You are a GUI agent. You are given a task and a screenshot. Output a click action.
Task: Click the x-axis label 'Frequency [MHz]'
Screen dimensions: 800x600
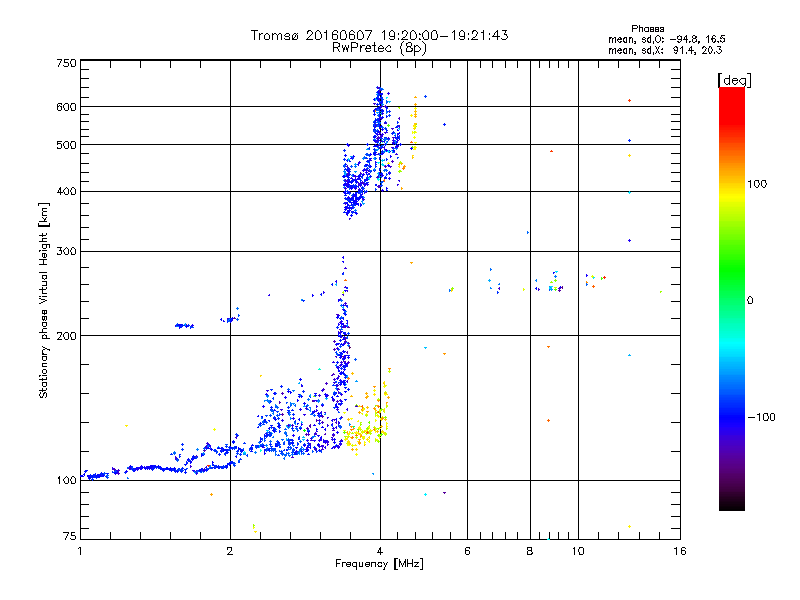379,564
